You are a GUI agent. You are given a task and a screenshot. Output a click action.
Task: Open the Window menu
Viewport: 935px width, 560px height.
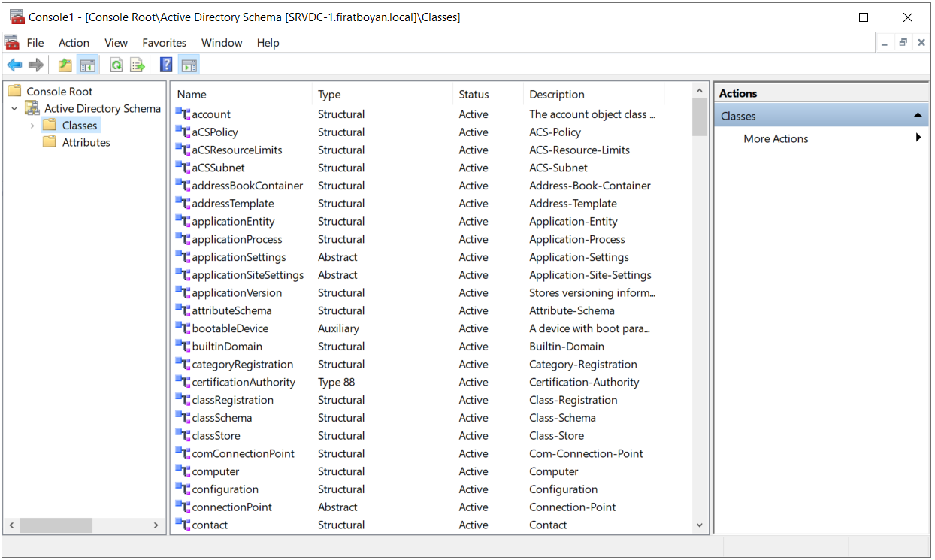click(222, 43)
